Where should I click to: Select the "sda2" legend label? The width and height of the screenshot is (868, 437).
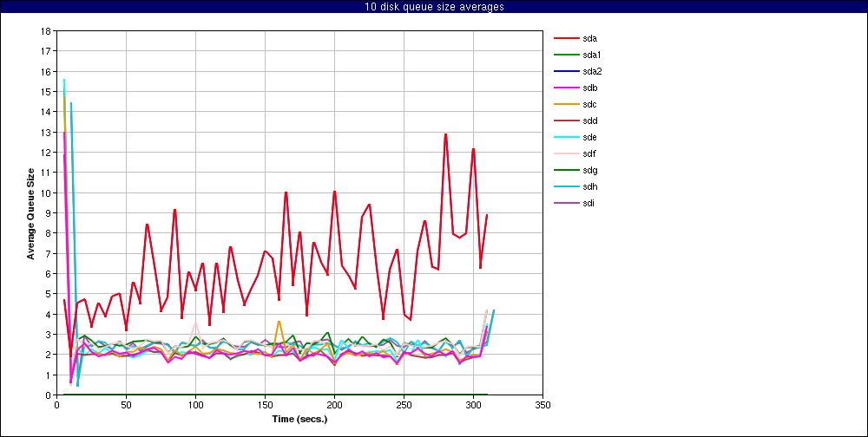592,71
